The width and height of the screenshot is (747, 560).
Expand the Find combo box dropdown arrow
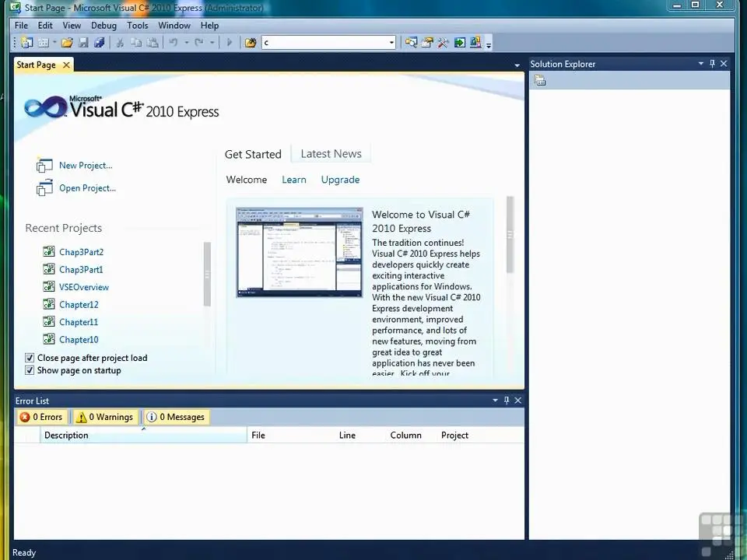pyautogui.click(x=391, y=43)
